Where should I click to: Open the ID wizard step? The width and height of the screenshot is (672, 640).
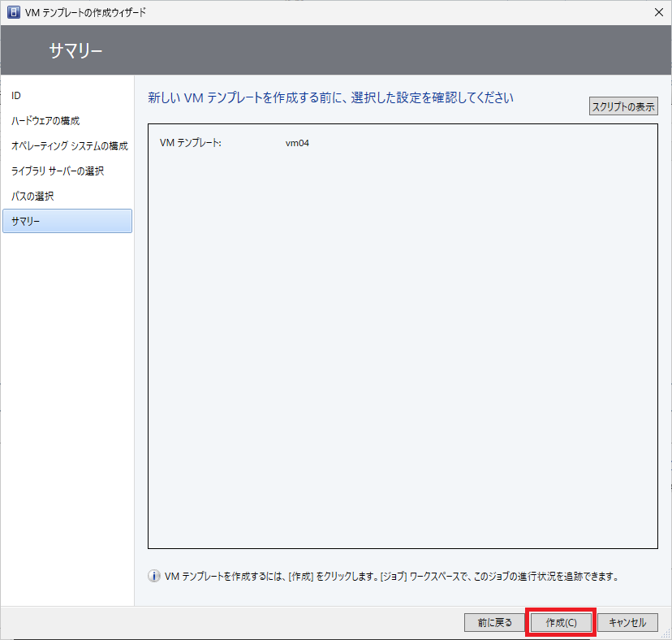[x=16, y=96]
